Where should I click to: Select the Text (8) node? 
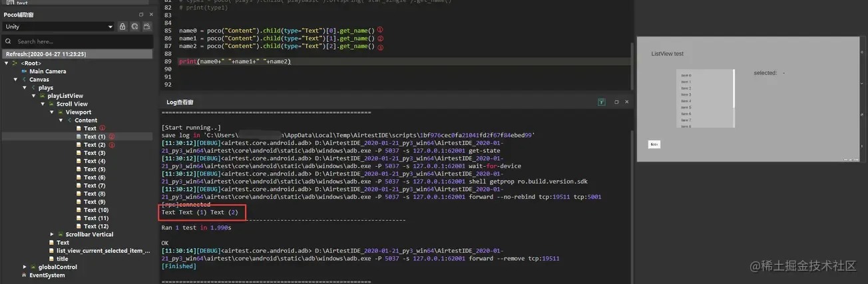point(95,194)
